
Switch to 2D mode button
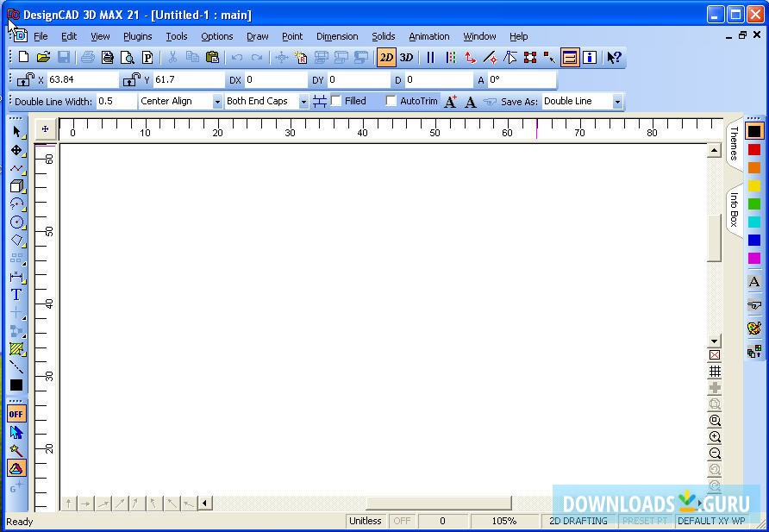pos(386,58)
